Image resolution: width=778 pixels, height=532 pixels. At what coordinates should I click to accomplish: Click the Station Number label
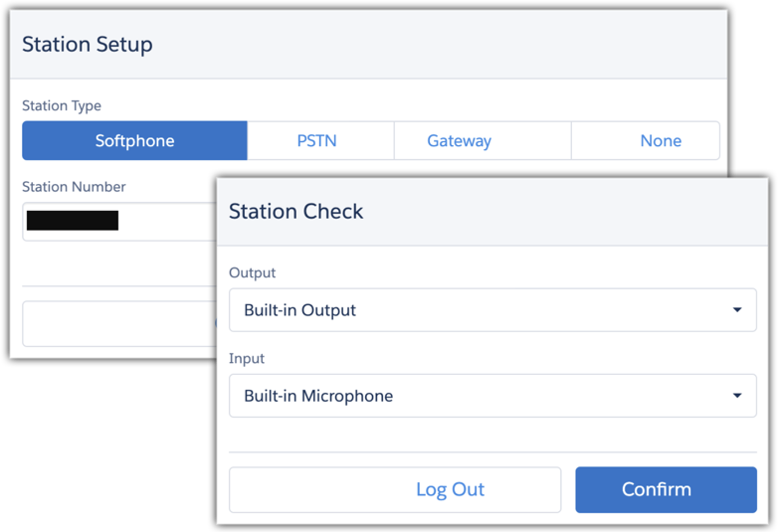(74, 186)
